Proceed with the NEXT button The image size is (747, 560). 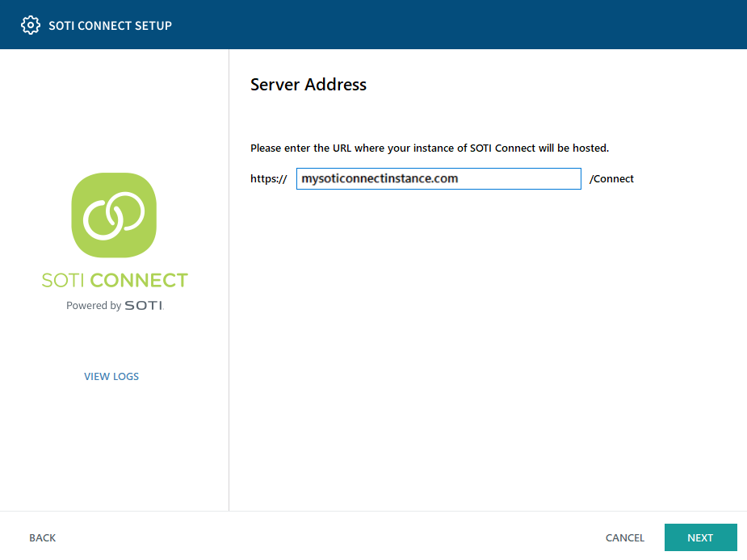click(x=700, y=537)
